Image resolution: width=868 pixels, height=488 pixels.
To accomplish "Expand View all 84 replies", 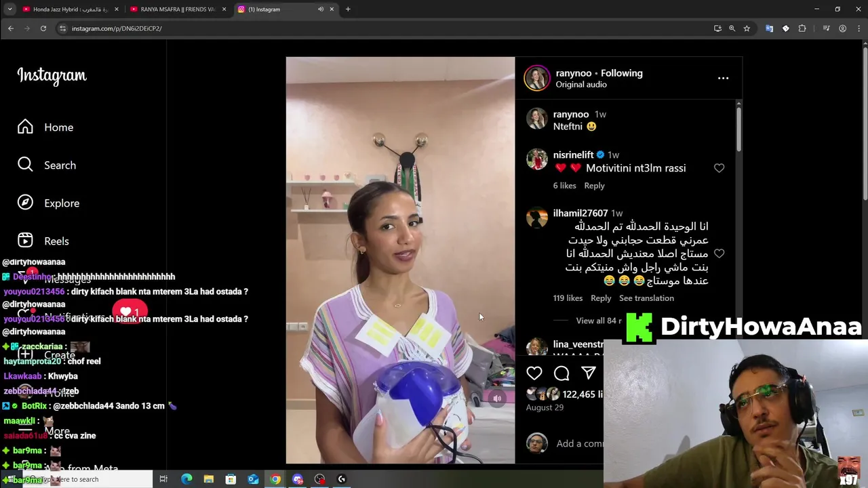I will 598,321.
